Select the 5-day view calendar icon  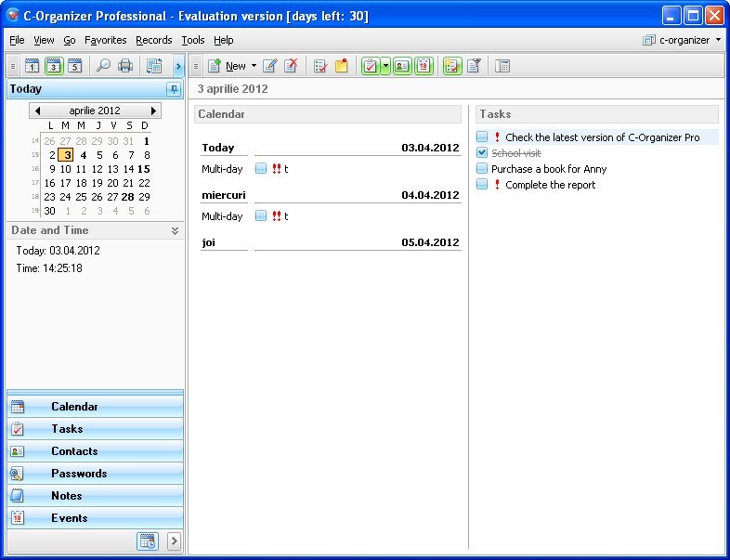coord(75,66)
